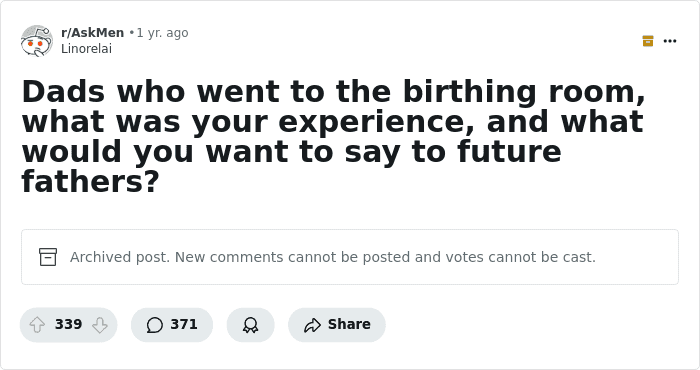
Task: Open the three-dot overflow menu
Action: pyautogui.click(x=670, y=41)
